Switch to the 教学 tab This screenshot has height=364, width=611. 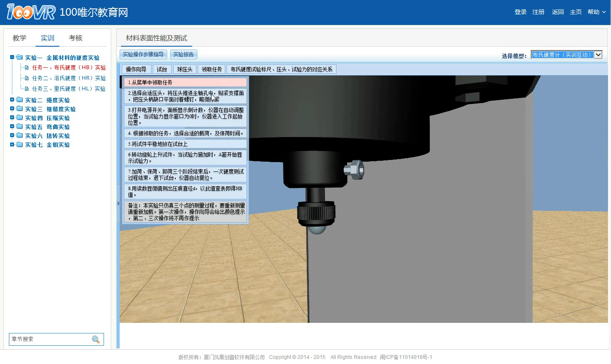tap(20, 38)
